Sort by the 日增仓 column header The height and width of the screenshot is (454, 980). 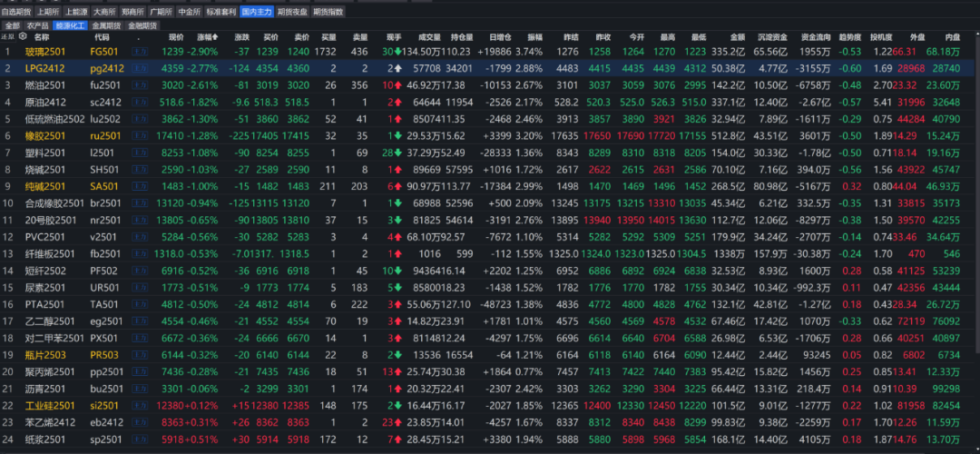[x=500, y=37]
